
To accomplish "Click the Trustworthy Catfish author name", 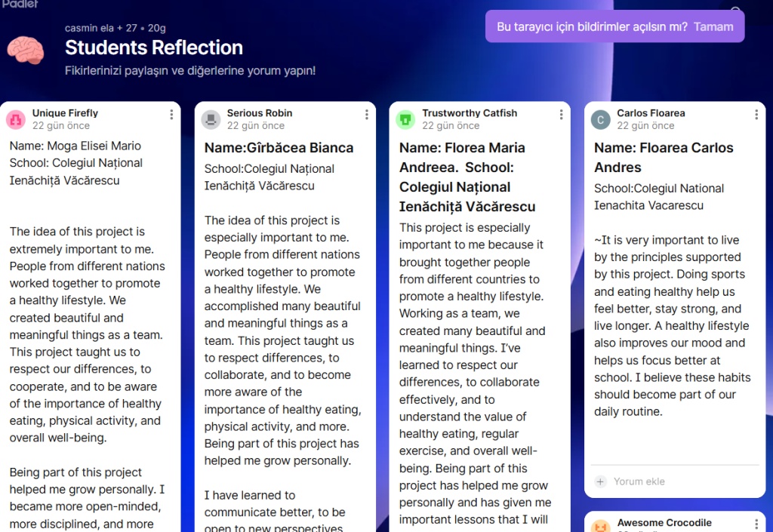I will [469, 113].
